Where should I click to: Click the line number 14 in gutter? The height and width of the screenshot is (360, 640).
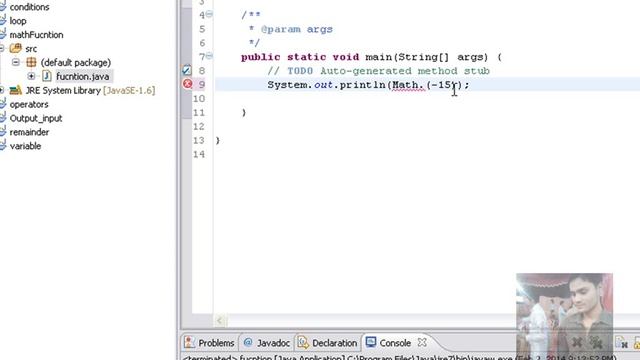point(199,154)
